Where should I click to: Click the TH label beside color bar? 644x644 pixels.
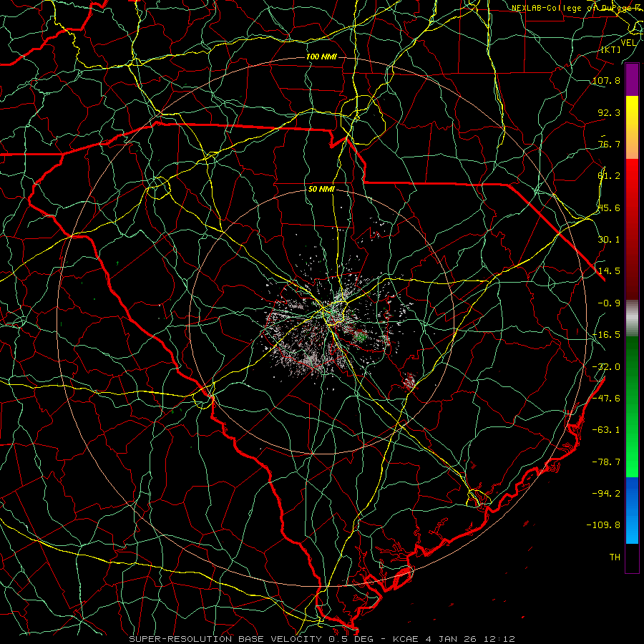[x=615, y=557]
